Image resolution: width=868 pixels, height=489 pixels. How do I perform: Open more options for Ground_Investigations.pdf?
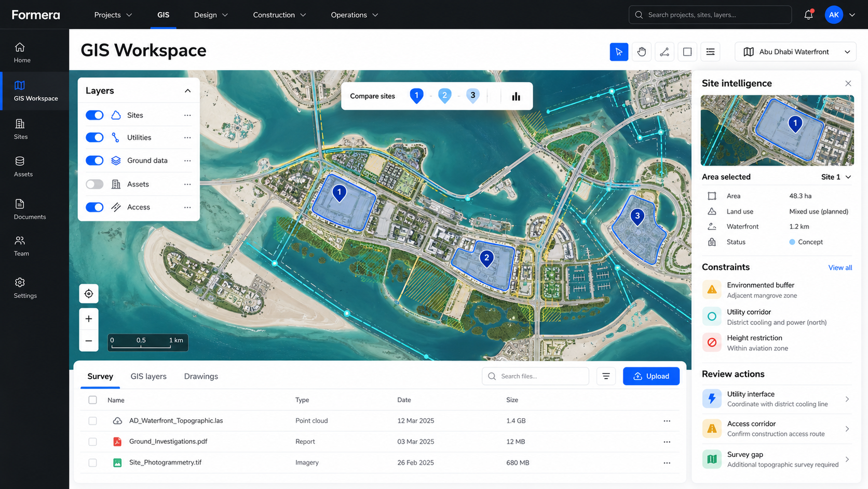667,442
